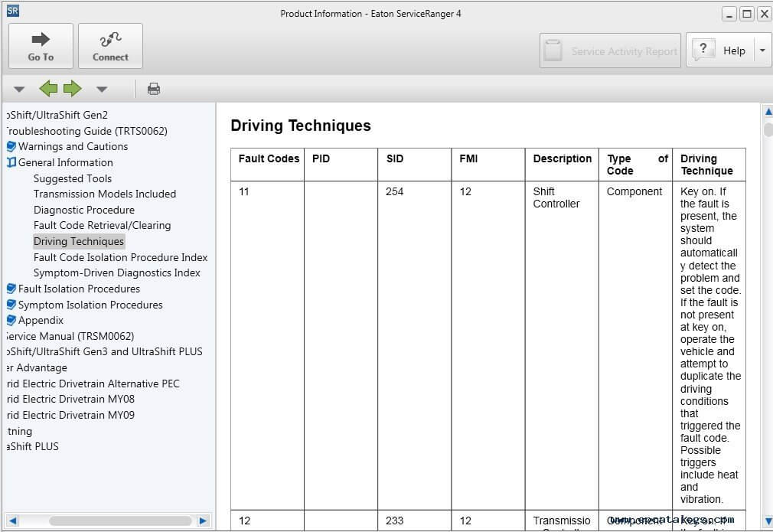Open the Help dropdown arrow

click(x=760, y=49)
